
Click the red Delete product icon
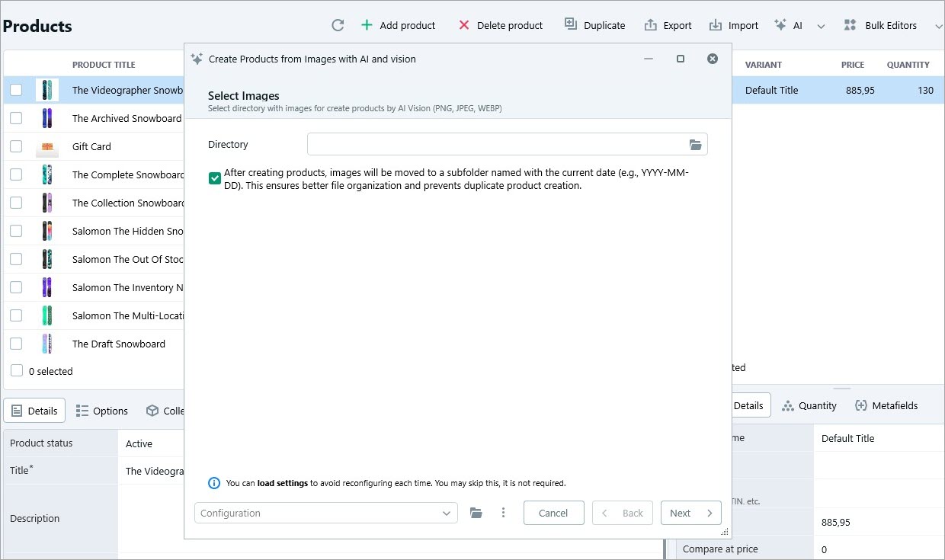pos(464,24)
